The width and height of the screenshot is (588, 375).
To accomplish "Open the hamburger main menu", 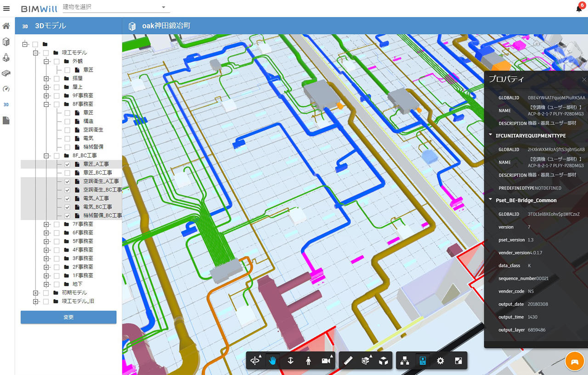I will [x=6, y=8].
